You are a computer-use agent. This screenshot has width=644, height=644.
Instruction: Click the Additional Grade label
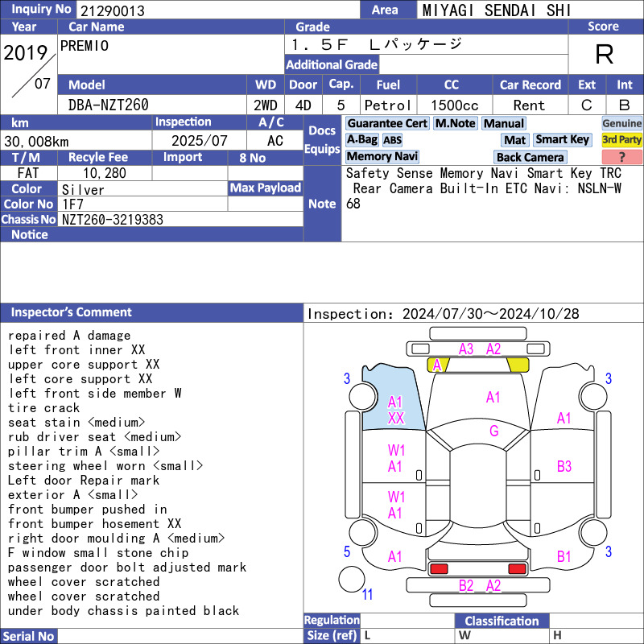tap(332, 64)
